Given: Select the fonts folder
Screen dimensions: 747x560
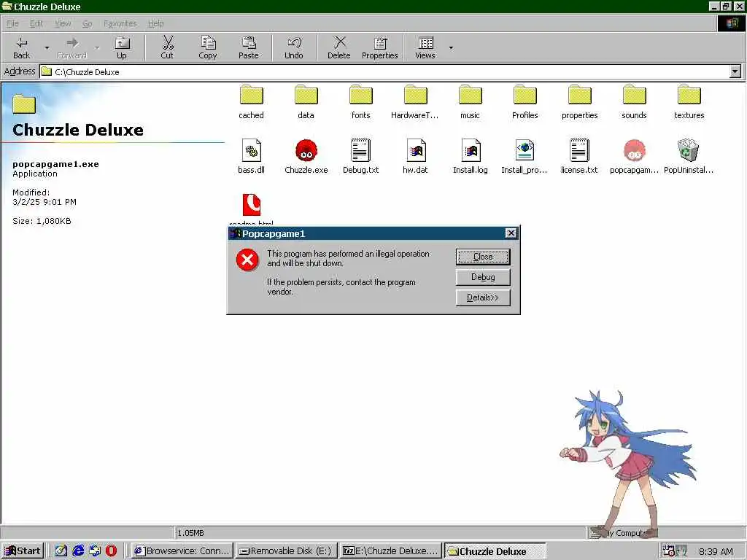Looking at the screenshot, I should click(360, 102).
